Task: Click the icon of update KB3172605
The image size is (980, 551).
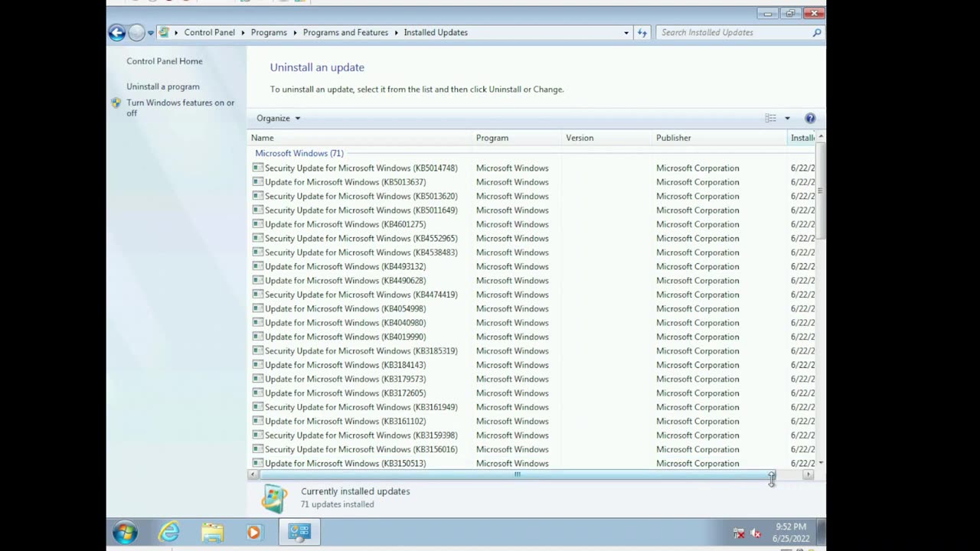Action: 258,393
